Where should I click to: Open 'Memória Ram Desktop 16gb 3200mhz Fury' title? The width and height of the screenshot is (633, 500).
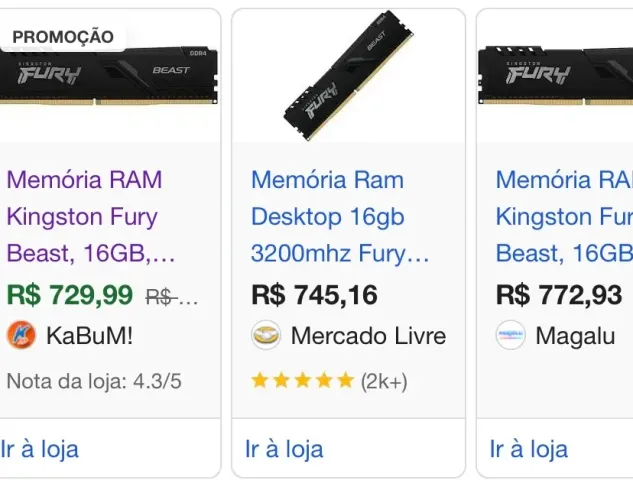click(340, 217)
